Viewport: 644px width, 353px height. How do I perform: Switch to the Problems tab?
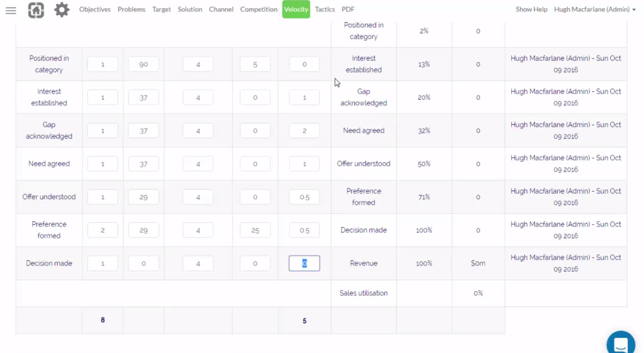(x=131, y=9)
